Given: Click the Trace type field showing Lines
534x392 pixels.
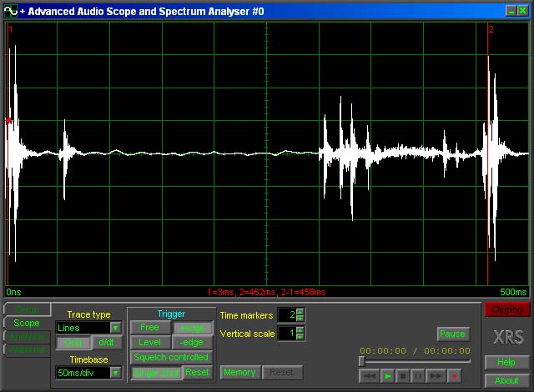Looking at the screenshot, I should (x=83, y=328).
